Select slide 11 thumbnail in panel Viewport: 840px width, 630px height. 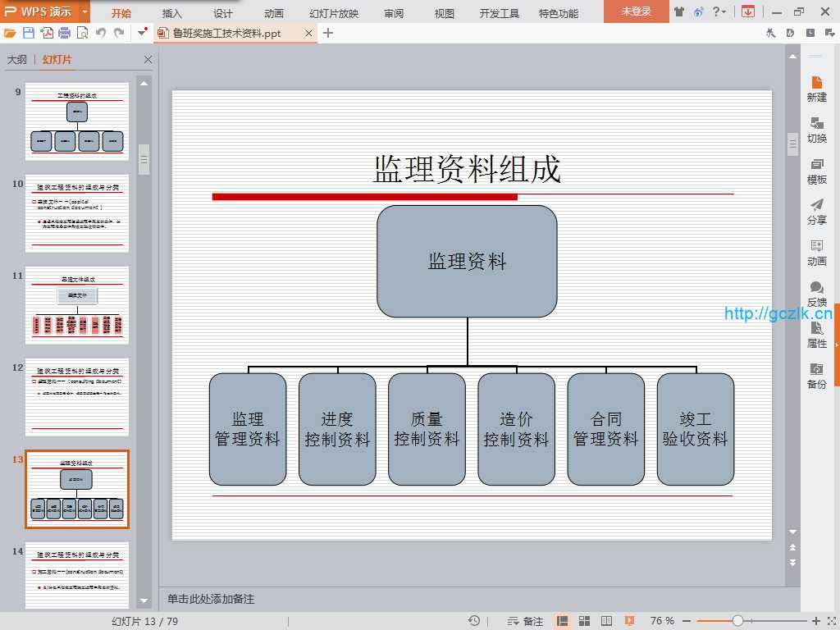tap(77, 304)
